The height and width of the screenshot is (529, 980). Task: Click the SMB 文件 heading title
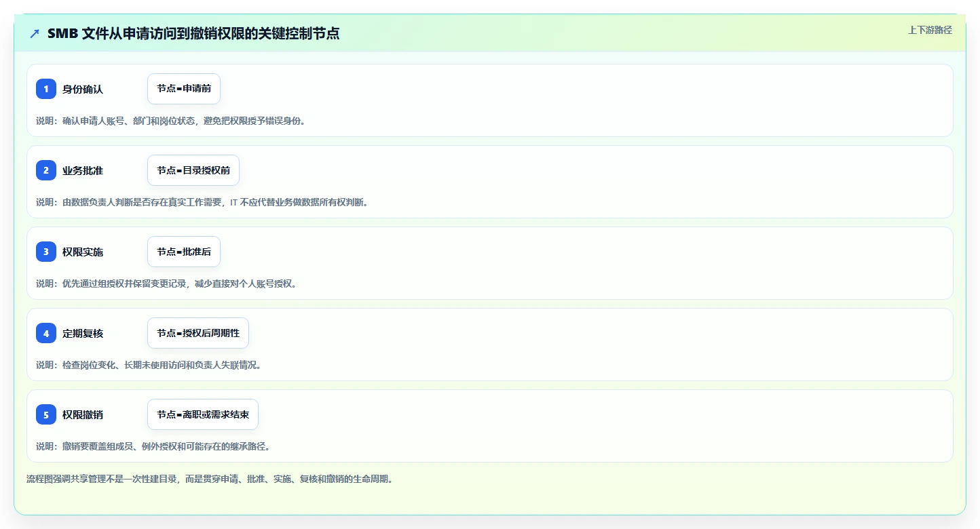(193, 33)
